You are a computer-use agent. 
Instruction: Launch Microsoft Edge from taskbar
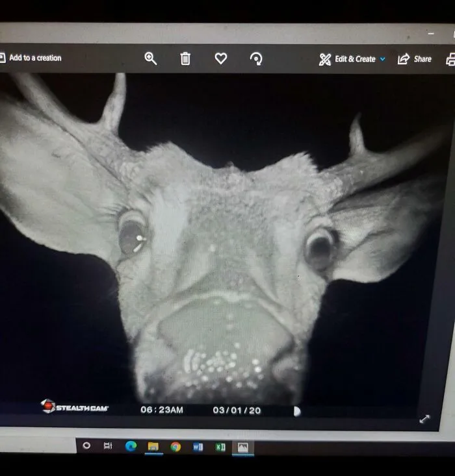click(131, 445)
